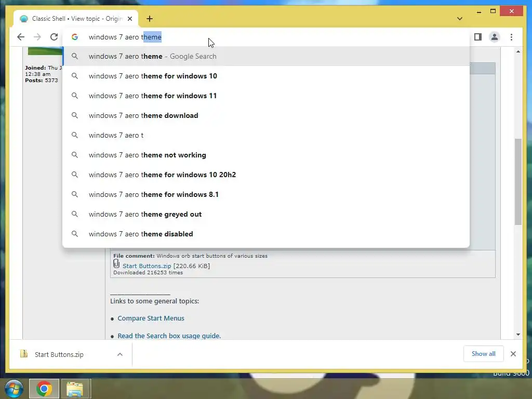Click the paperclip attachment icon
The width and height of the screenshot is (532, 399).
116,263
